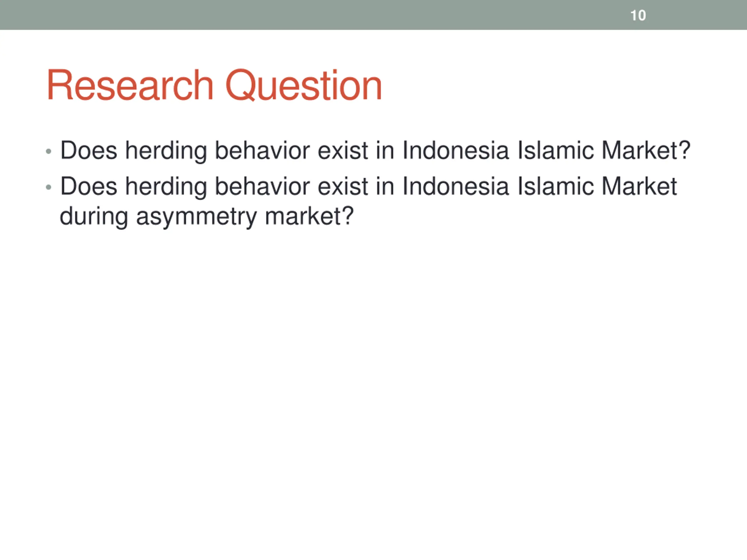Click Does at start of second bullet
747x560 pixels.
click(x=89, y=186)
